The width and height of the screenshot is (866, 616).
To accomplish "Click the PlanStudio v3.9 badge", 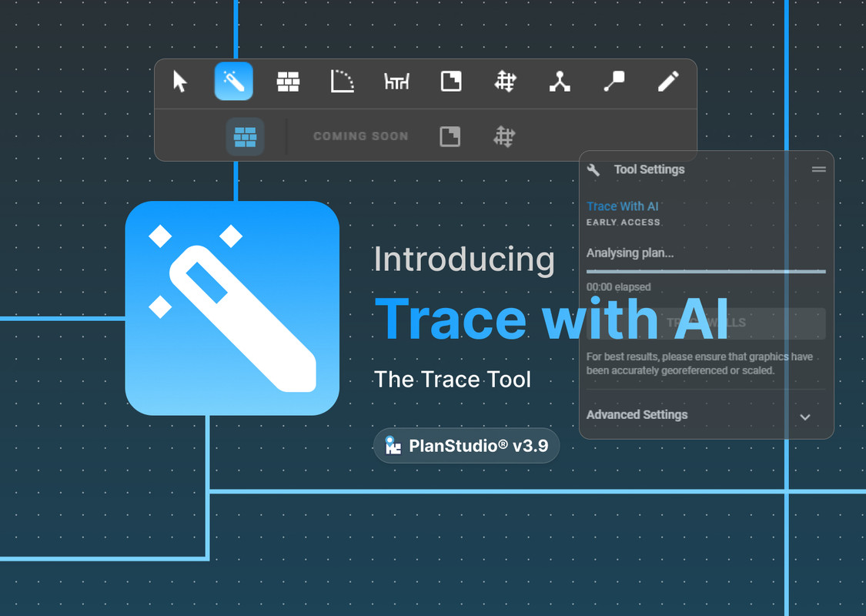I will pos(466,446).
